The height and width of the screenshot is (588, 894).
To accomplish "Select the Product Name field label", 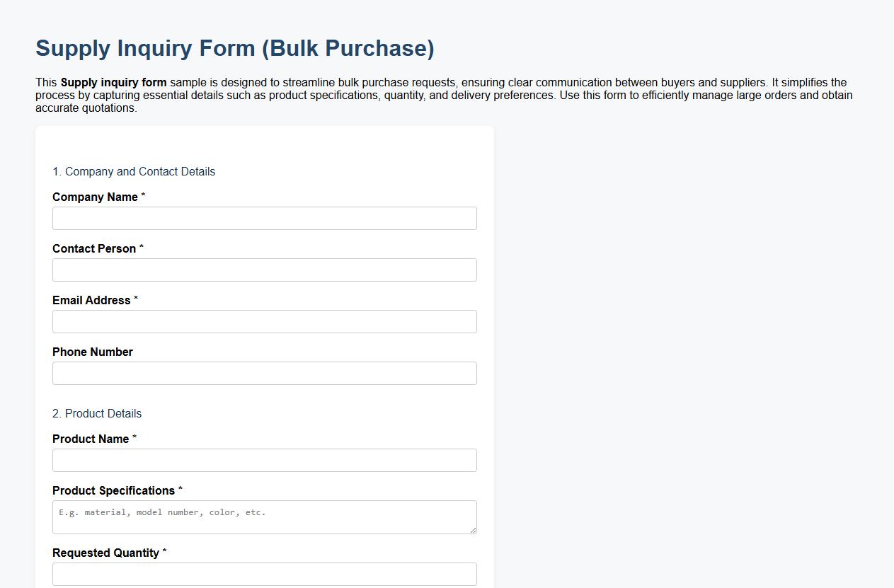I will (x=90, y=439).
